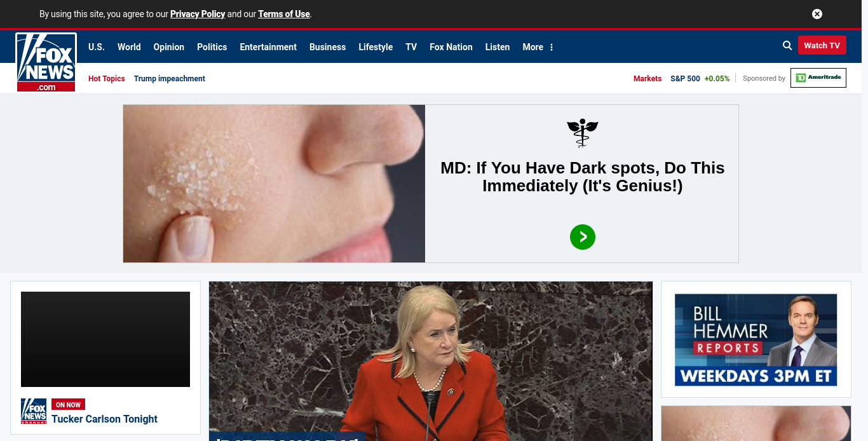Open the Trump impeachment topic
This screenshot has height=441, width=868.
tap(169, 79)
